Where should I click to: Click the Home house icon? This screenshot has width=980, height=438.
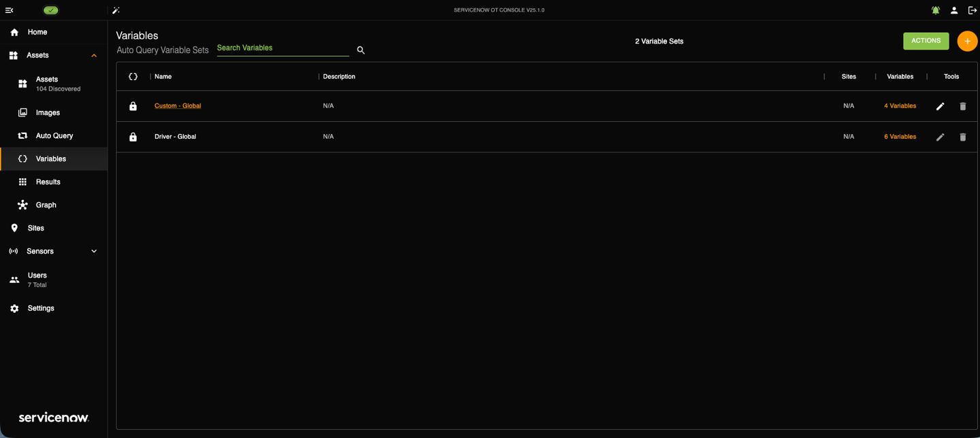(x=14, y=32)
